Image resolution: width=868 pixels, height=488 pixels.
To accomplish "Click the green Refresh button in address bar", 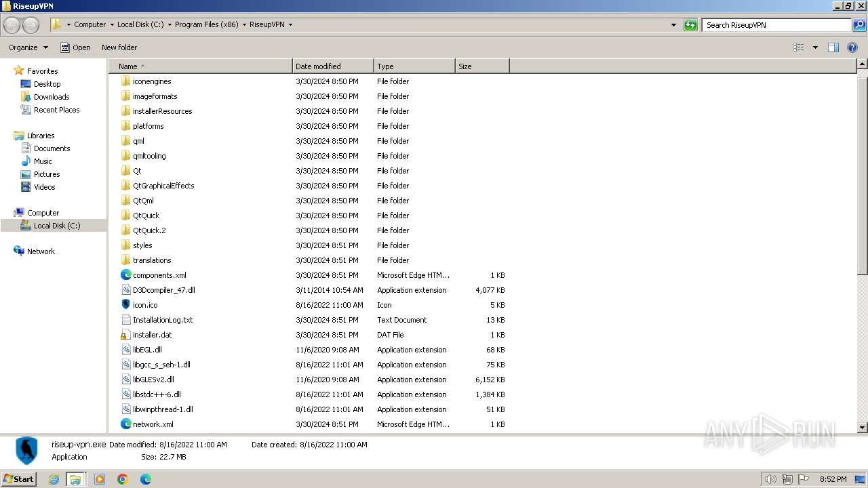I will 690,25.
